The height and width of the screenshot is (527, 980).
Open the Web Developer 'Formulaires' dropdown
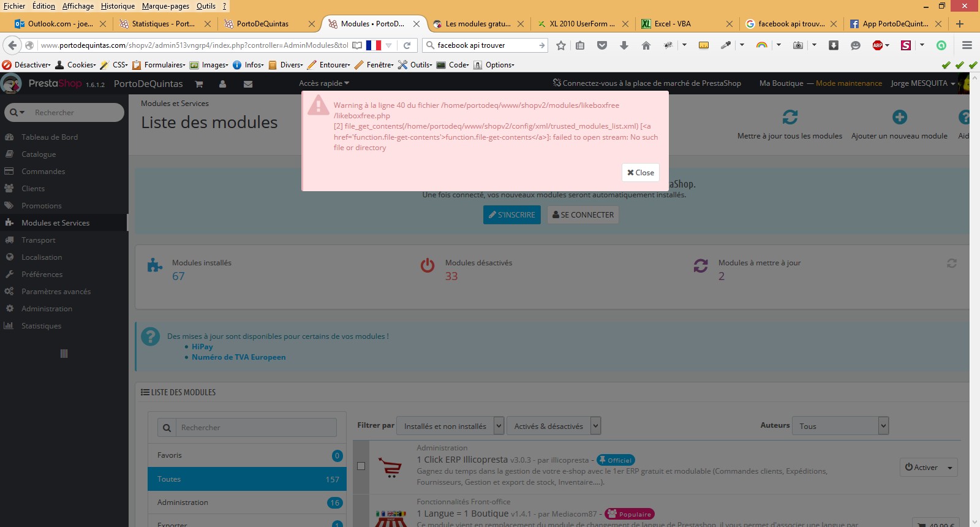(x=159, y=65)
